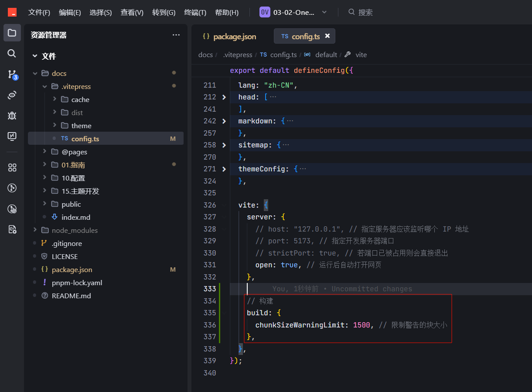The image size is (532, 392).
Task: Select the config.ts editor tab
Action: click(304, 37)
